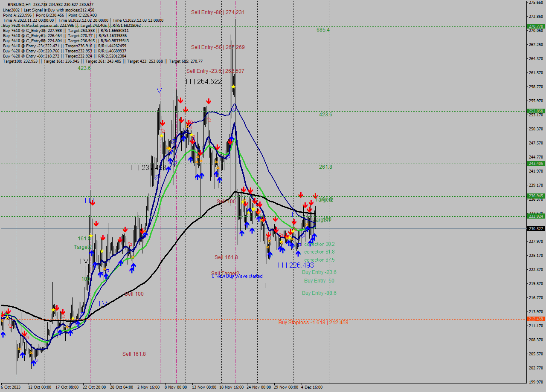This screenshot has height=392, width=546.
Task: Click the yellow star marker beside 254.622 annotation
Action: point(233,86)
